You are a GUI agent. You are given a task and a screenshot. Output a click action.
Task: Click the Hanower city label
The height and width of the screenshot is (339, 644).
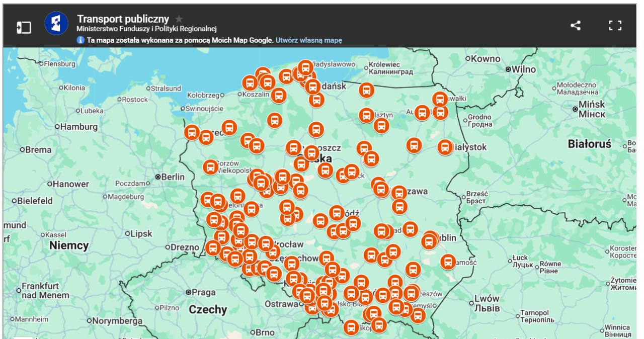tap(71, 184)
